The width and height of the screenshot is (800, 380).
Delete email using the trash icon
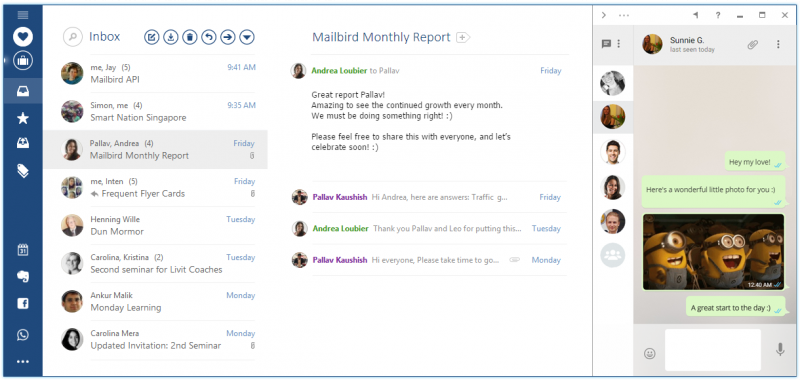click(190, 37)
